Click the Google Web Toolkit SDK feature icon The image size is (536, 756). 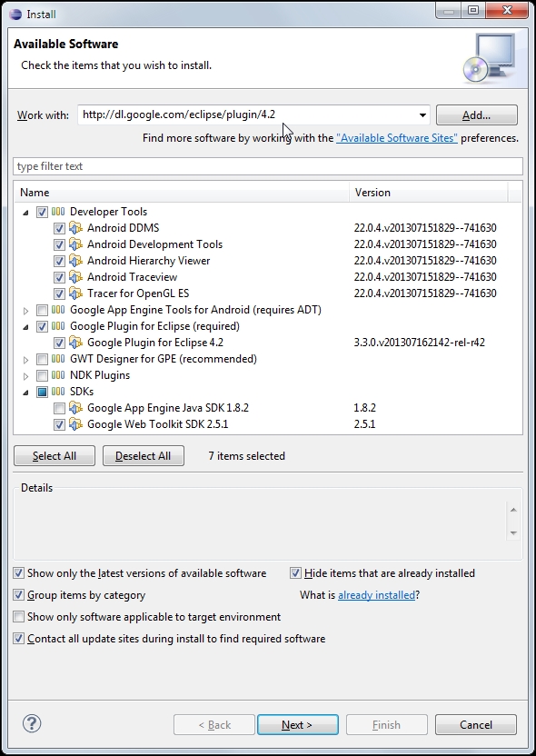[75, 424]
